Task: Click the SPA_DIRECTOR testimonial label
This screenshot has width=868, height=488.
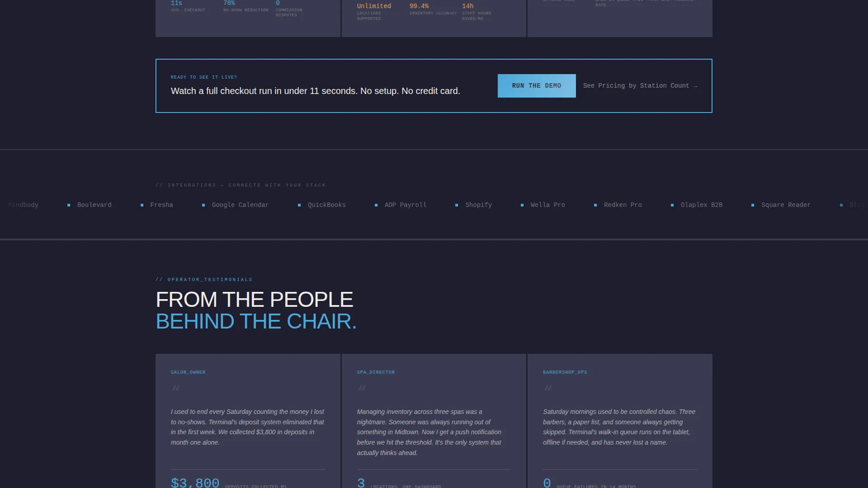Action: pyautogui.click(x=376, y=372)
